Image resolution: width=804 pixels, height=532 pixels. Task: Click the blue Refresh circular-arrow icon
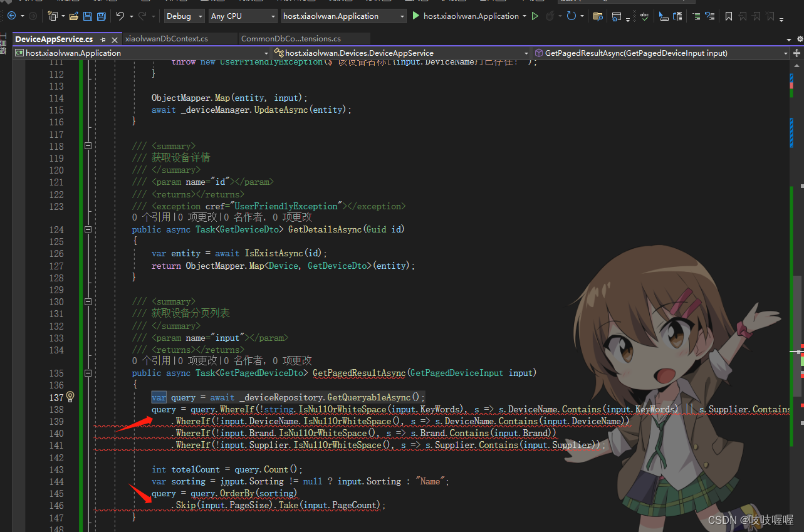(x=571, y=16)
